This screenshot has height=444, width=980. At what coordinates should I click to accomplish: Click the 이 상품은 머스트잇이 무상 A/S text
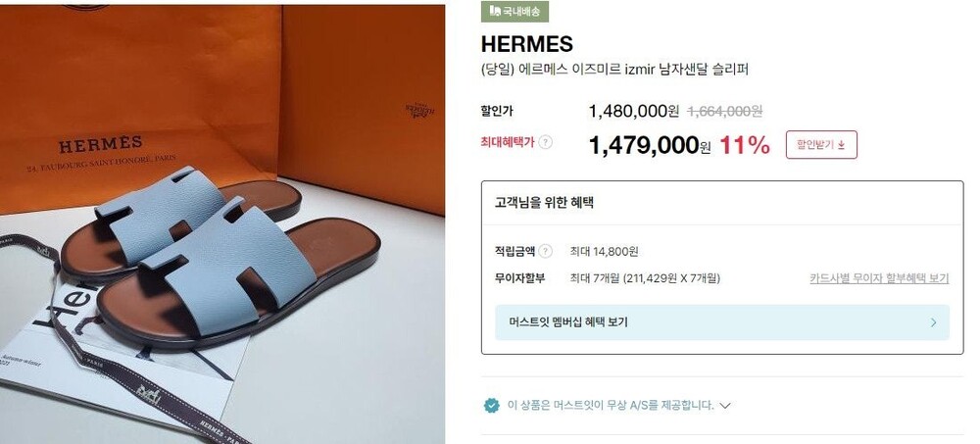(610, 405)
